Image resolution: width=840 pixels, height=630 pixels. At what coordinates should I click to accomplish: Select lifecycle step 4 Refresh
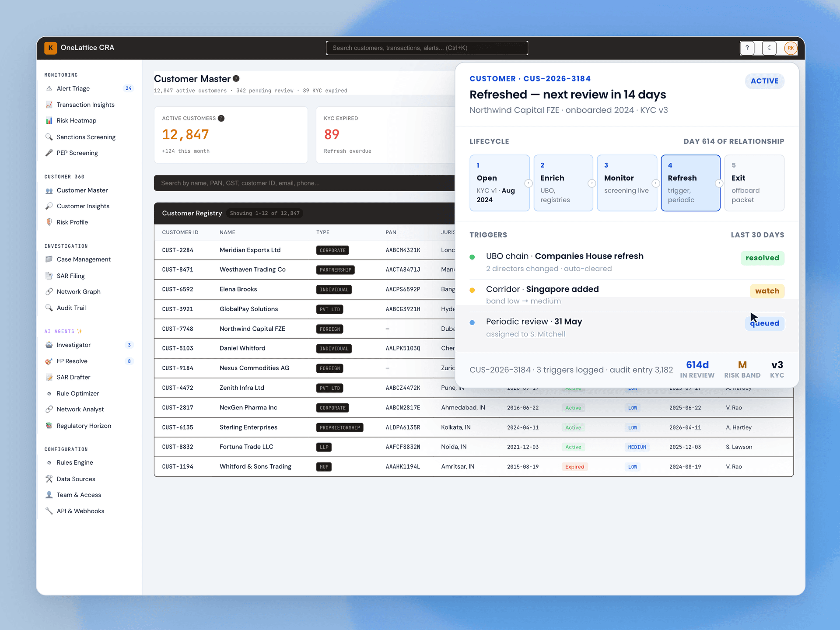(691, 183)
